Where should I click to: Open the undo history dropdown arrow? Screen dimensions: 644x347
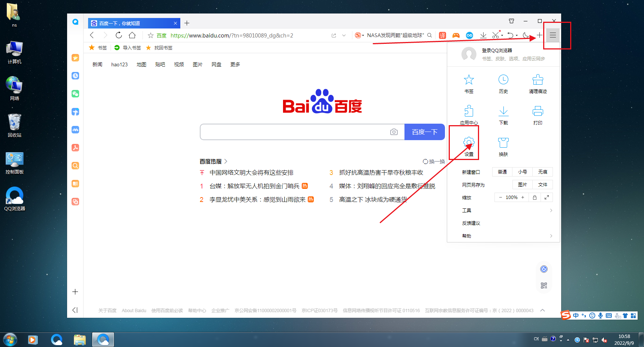point(517,36)
